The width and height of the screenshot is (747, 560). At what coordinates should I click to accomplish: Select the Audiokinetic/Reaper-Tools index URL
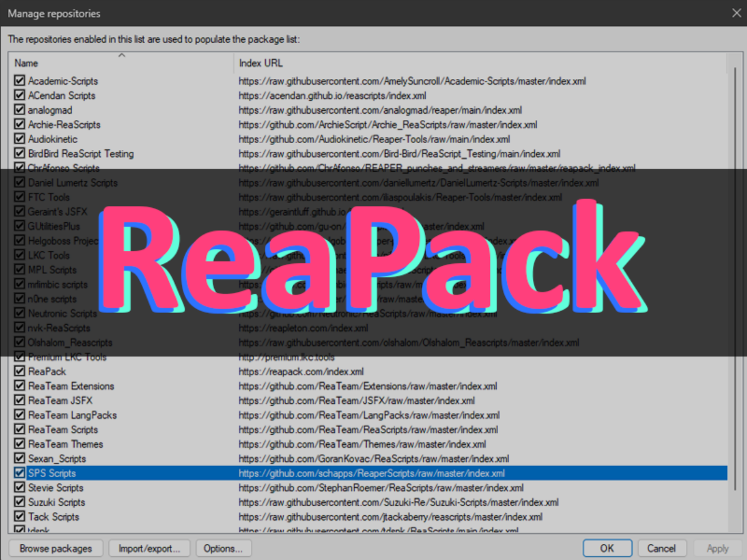coord(374,139)
